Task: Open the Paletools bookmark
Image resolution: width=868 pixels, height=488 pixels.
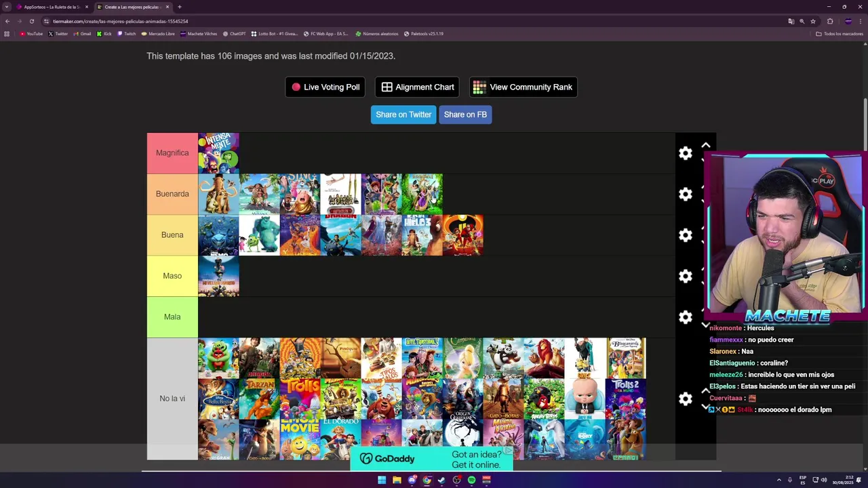Action: point(424,33)
